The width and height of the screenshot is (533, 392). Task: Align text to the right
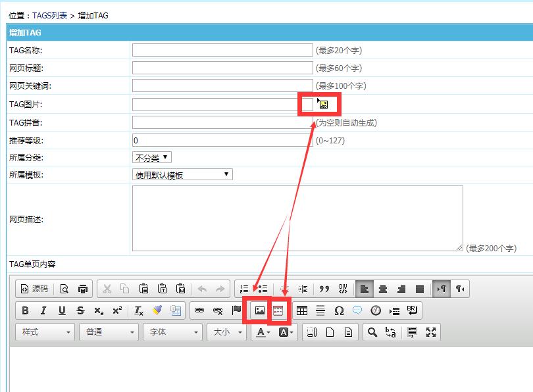pyautogui.click(x=401, y=289)
